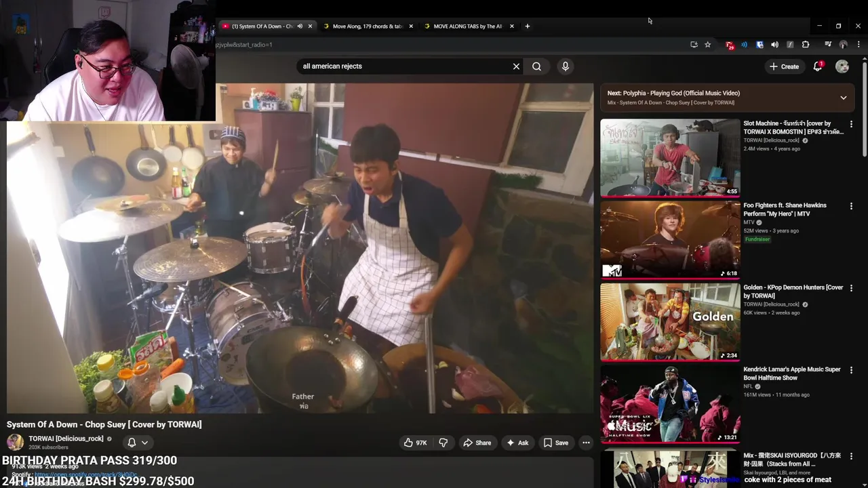Close the System Of A Down tab
The width and height of the screenshot is (868, 488).
click(311, 26)
